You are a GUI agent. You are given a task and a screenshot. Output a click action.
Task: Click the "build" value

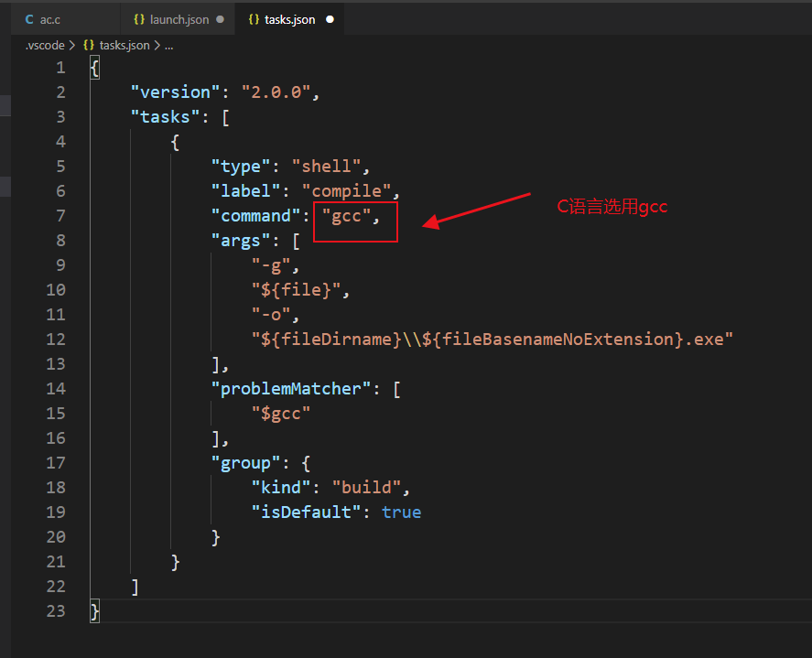point(367,488)
